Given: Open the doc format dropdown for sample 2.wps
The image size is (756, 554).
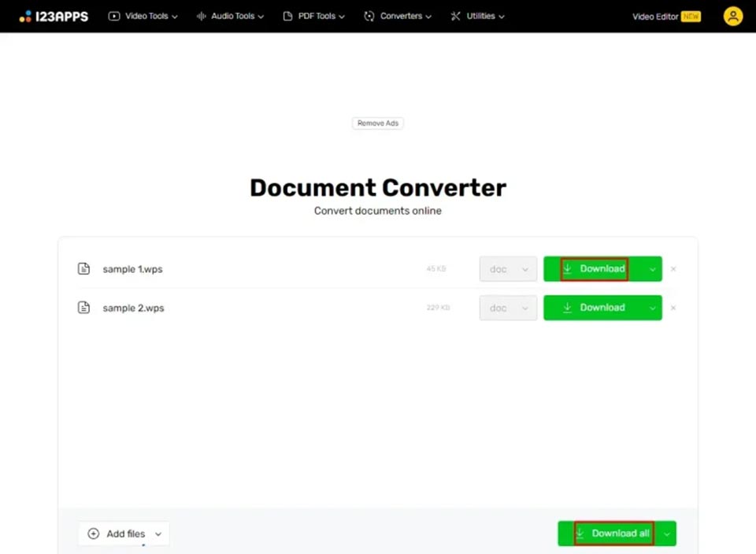Looking at the screenshot, I should point(508,308).
